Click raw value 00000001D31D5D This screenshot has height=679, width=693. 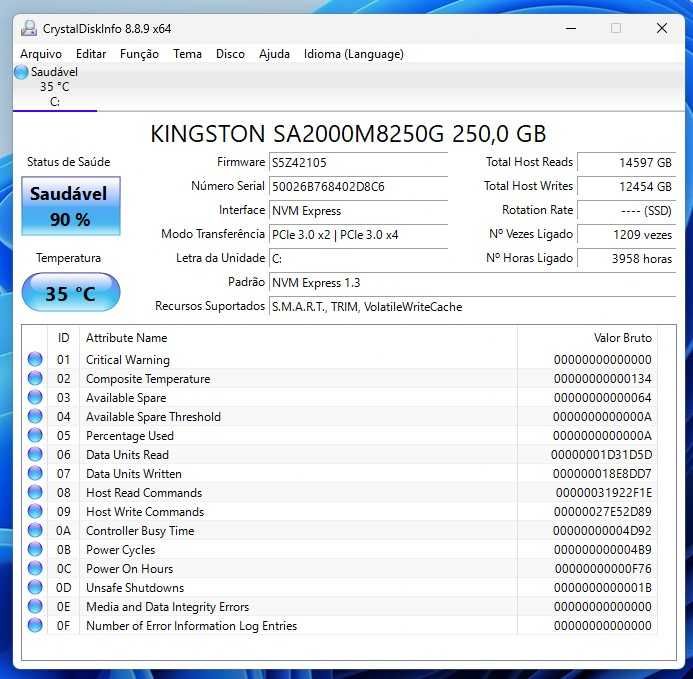tap(601, 455)
